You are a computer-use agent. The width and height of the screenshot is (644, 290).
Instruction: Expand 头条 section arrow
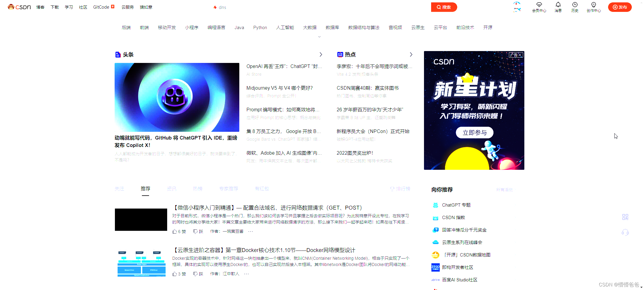pyautogui.click(x=321, y=55)
